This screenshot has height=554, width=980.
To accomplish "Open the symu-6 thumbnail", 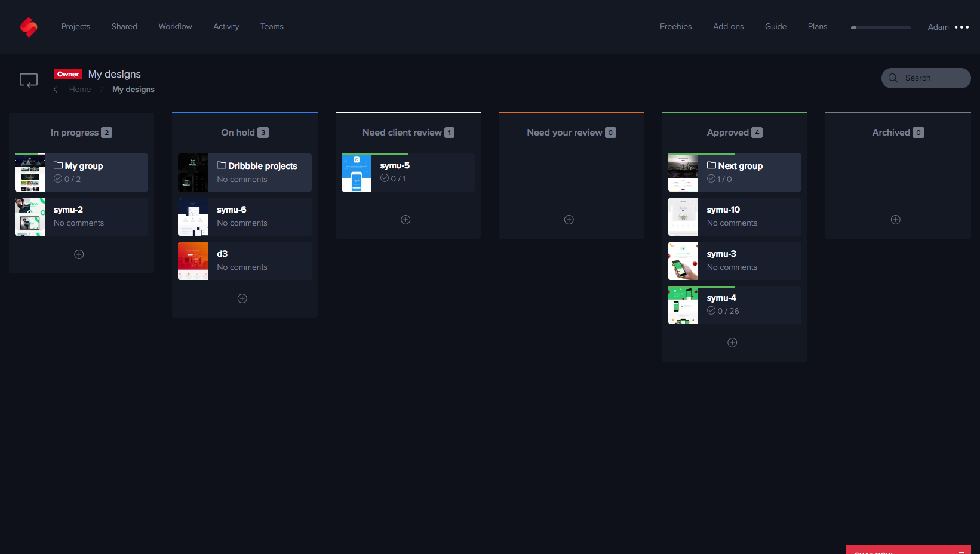I will tap(193, 217).
